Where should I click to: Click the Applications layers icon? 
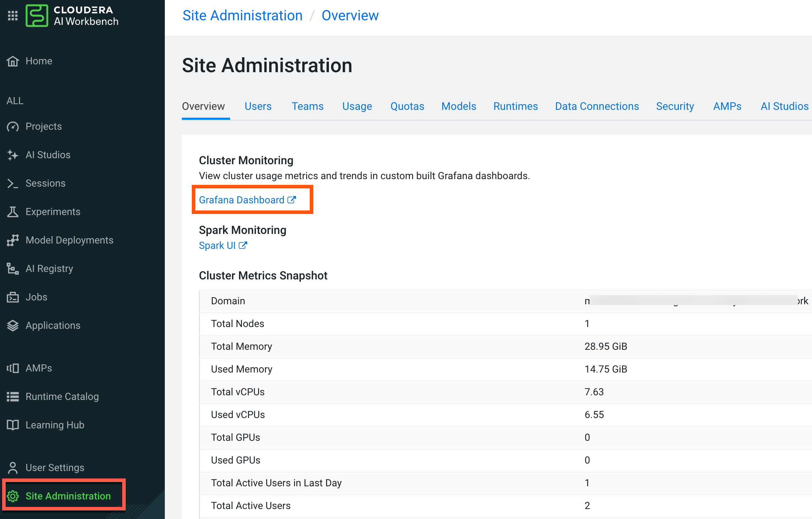click(x=13, y=326)
